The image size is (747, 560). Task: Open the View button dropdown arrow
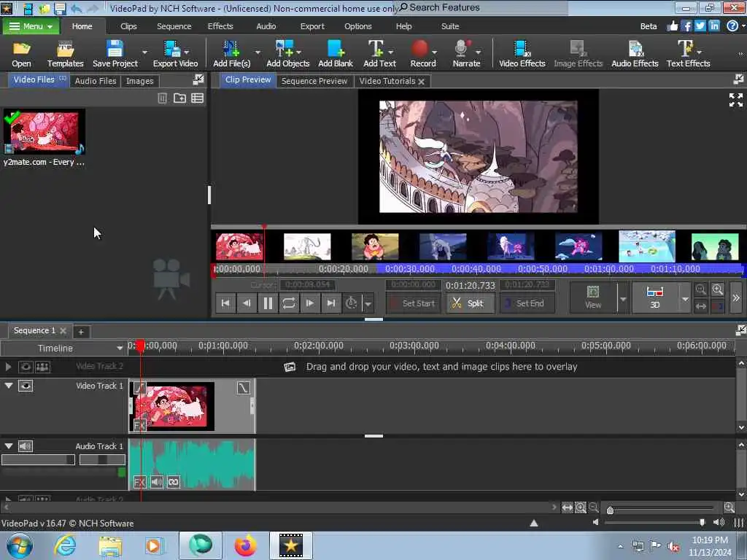(623, 299)
